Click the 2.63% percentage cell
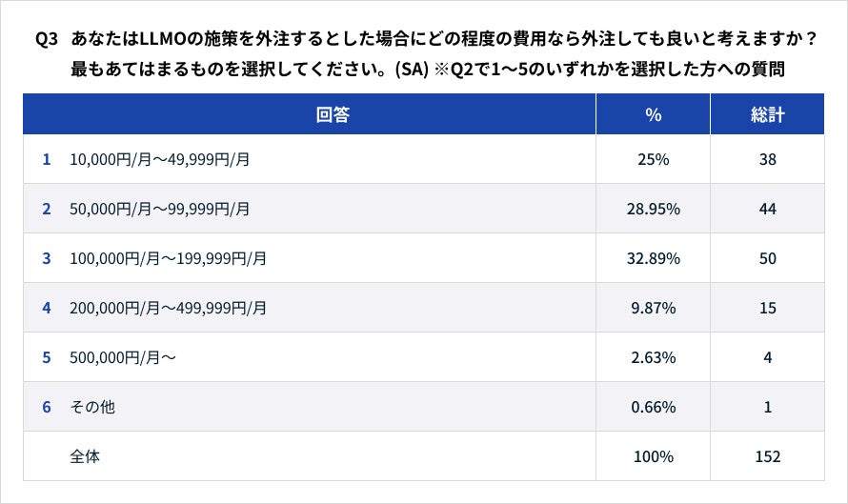Image resolution: width=848 pixels, height=504 pixels. point(653,357)
